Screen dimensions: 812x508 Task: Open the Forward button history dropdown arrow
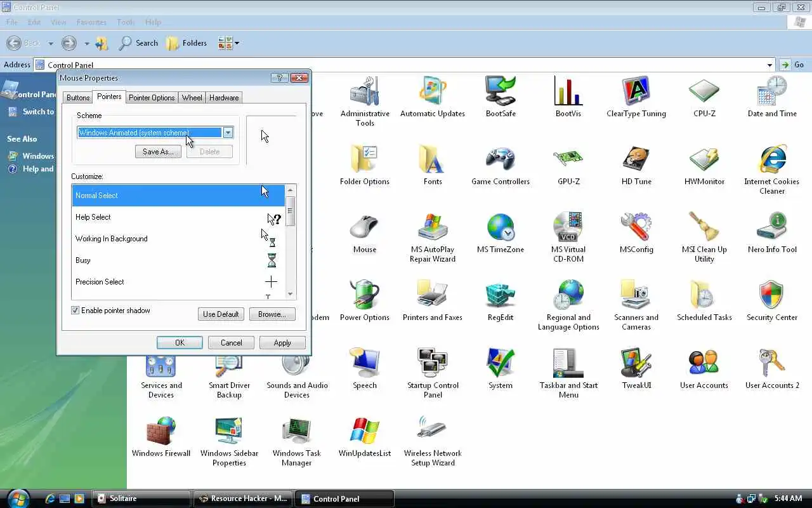point(87,43)
